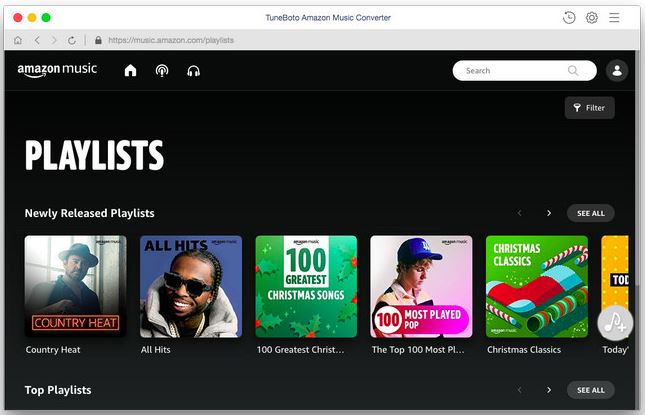Click the address bar URL
Viewport: 645px width, 415px height.
(171, 40)
